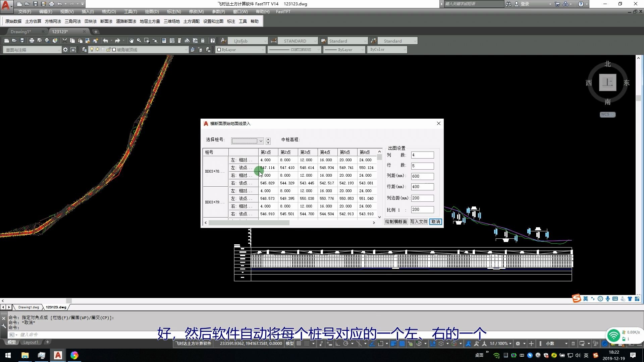Click the ViewCube top face
Viewport: 644px width, 362px height.
pyautogui.click(x=607, y=82)
